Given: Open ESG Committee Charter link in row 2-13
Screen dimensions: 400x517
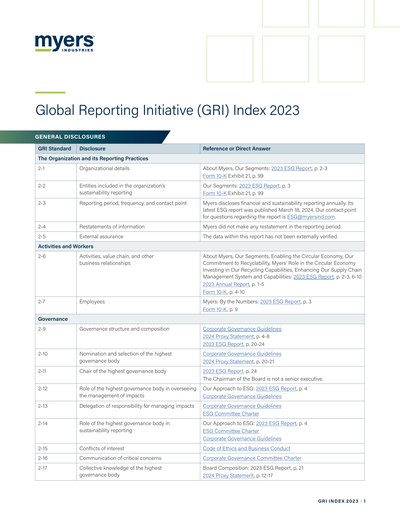Looking at the screenshot, I should [x=231, y=414].
